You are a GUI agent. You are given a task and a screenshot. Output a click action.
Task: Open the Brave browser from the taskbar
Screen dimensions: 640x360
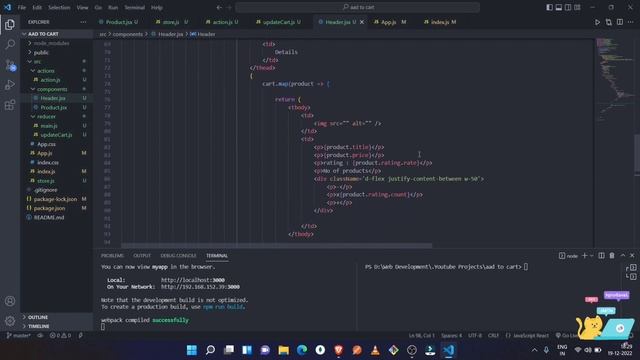click(338, 350)
